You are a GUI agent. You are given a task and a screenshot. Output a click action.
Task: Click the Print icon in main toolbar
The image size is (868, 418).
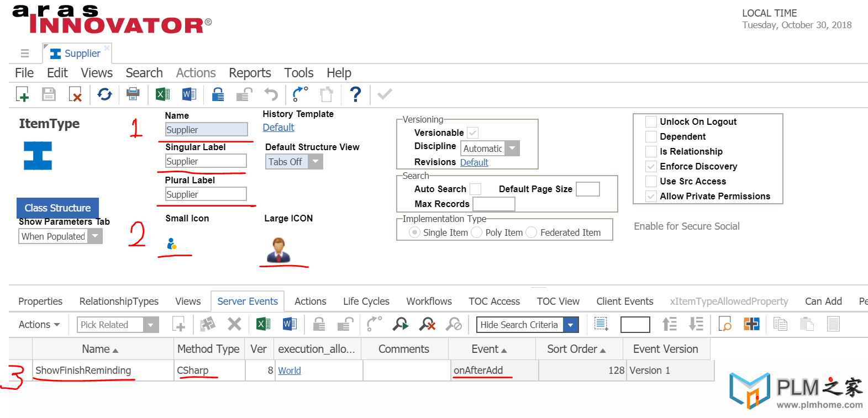133,94
